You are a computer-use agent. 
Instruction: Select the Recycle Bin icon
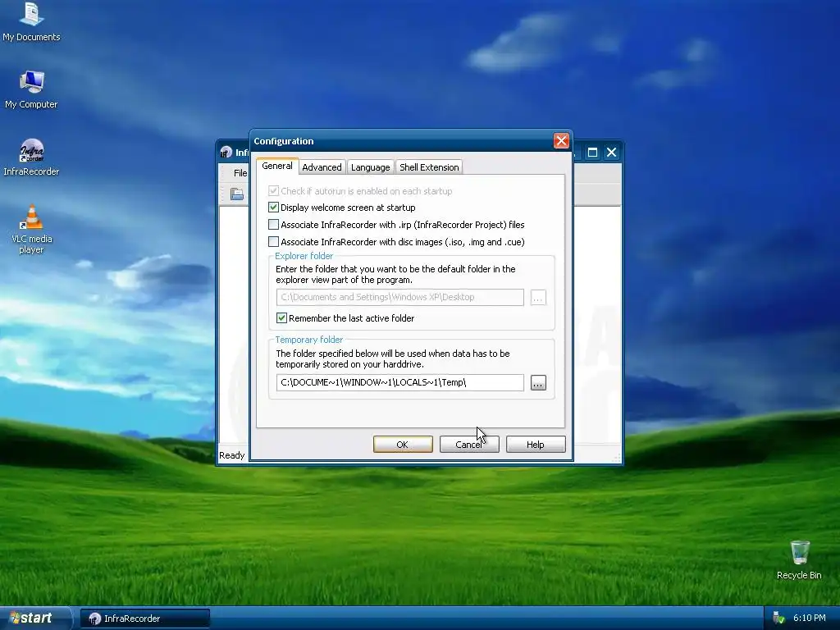pyautogui.click(x=799, y=559)
